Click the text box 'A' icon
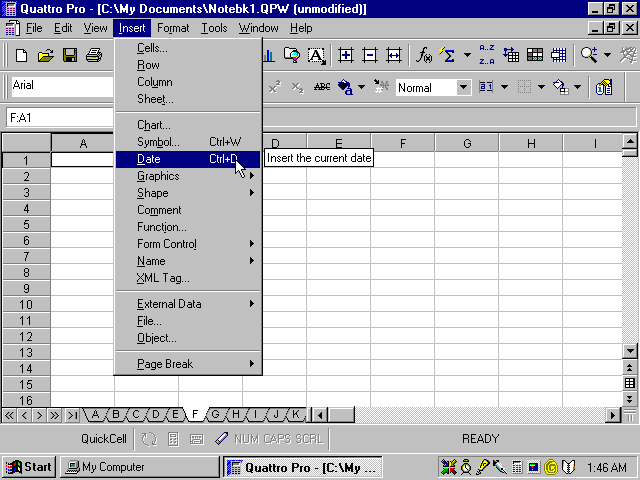Viewport: 640px width, 480px height. 316,55
